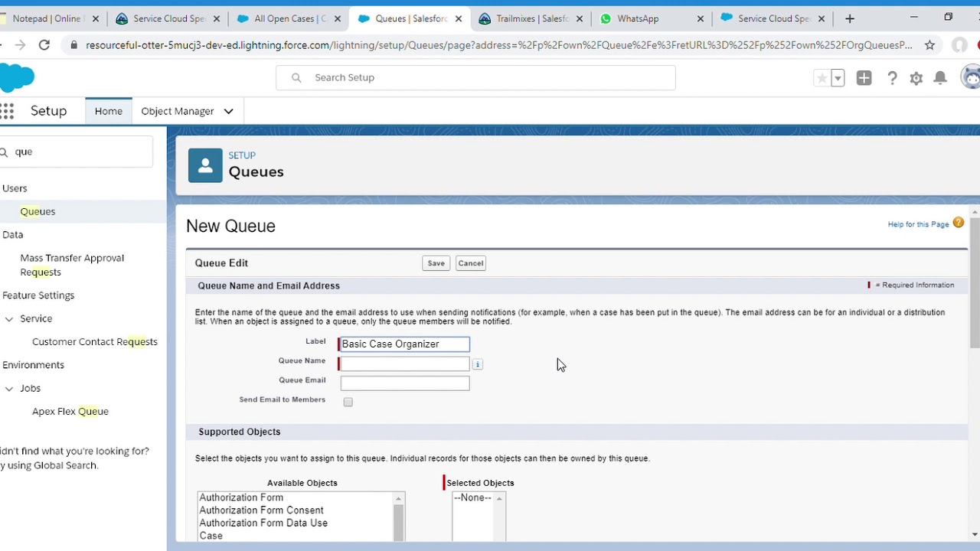
Task: Click the Selected Objects list scroll-up arrow
Action: [x=499, y=498]
